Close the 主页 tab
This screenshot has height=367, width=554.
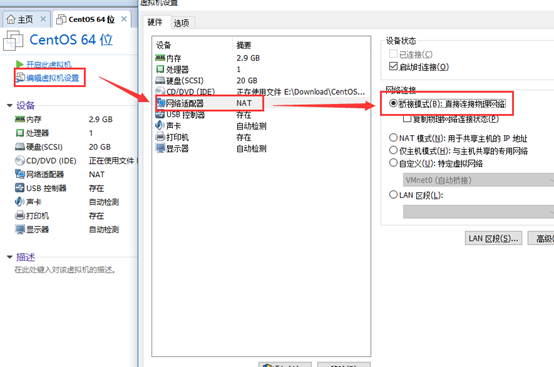43,19
